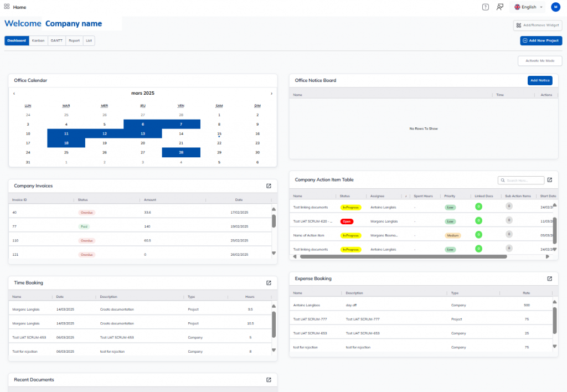Open the help question mark icon
Viewport: 567px width, 392px height.
coord(486,7)
